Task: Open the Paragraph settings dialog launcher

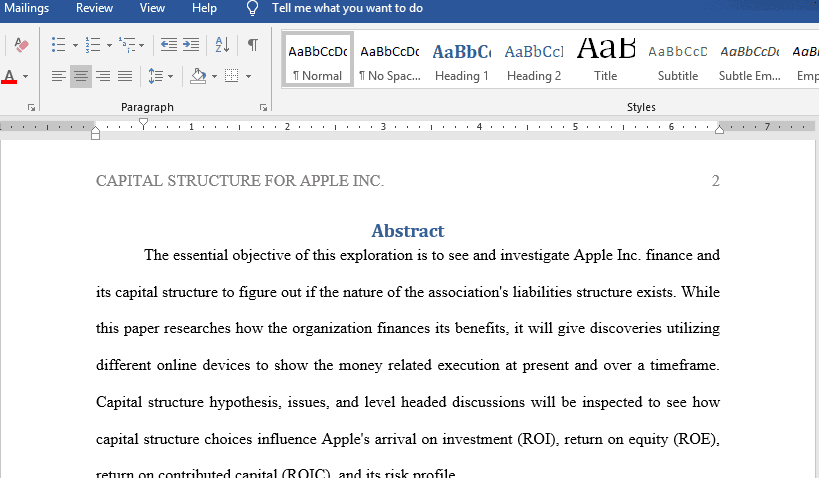Action: point(264,107)
